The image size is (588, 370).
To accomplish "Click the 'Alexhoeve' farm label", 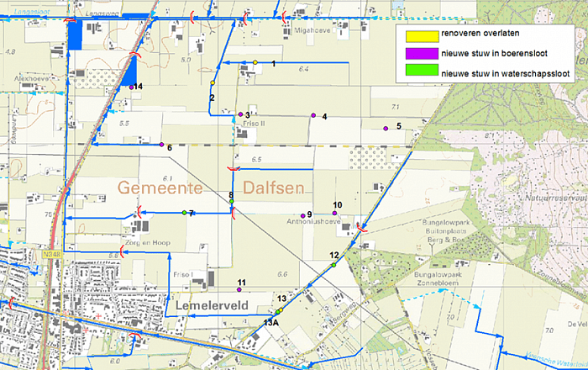I will coord(32,79).
